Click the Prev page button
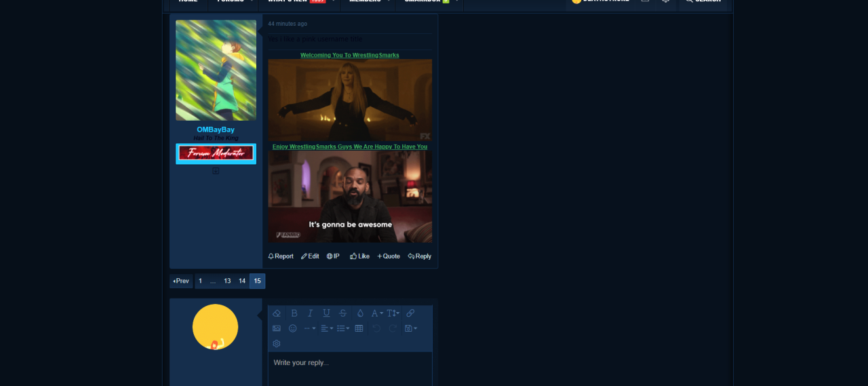This screenshot has width=868, height=386. click(181, 281)
